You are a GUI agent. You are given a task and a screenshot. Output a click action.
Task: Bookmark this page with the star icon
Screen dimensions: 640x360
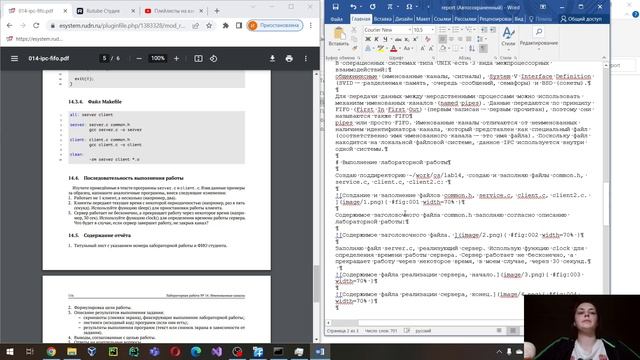pyautogui.click(x=209, y=25)
